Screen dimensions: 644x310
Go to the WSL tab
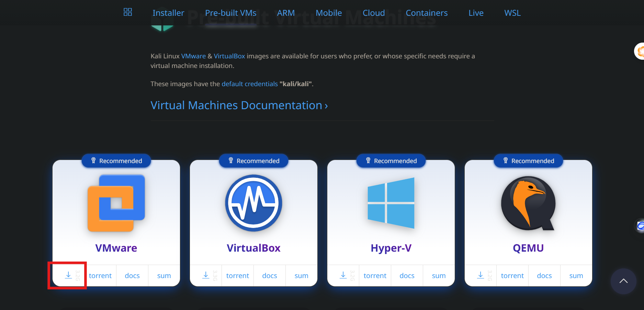512,13
